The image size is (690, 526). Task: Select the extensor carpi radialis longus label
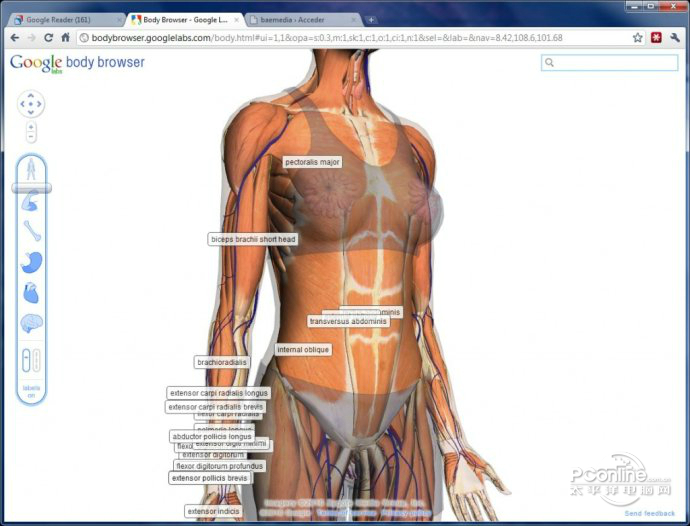[219, 393]
